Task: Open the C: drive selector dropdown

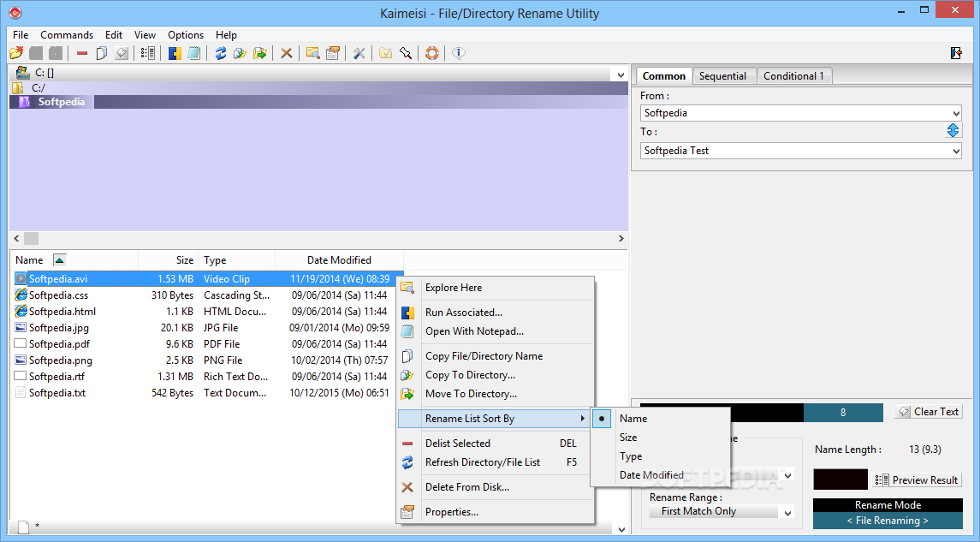Action: [621, 75]
